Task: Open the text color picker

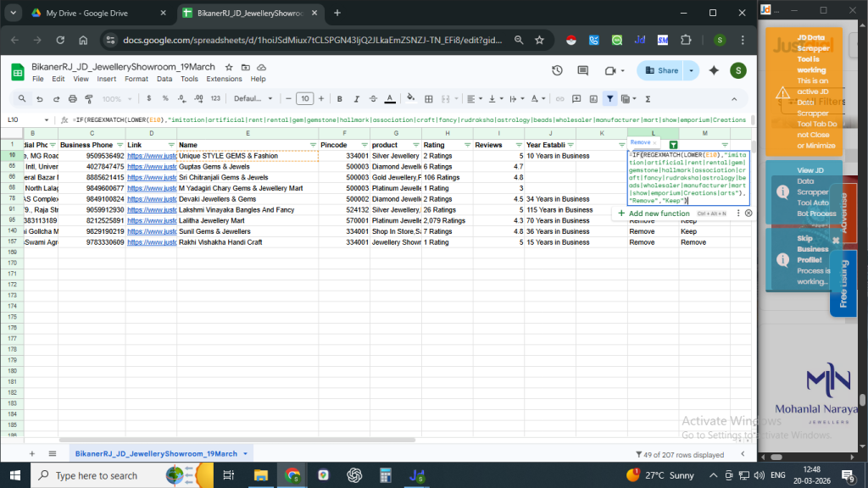Action: (x=389, y=99)
